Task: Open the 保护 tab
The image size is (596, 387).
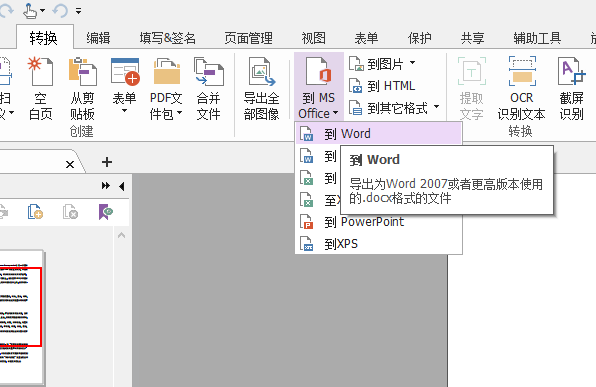Action: 420,38
